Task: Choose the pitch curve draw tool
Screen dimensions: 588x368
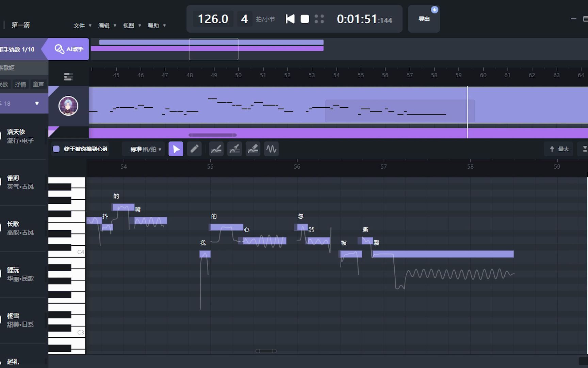Action: click(216, 149)
